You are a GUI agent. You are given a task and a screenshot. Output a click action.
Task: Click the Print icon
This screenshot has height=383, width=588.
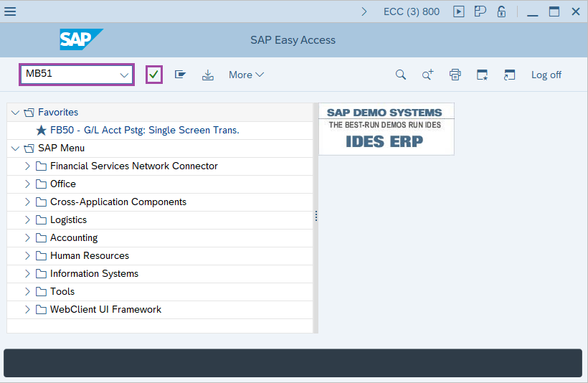455,75
